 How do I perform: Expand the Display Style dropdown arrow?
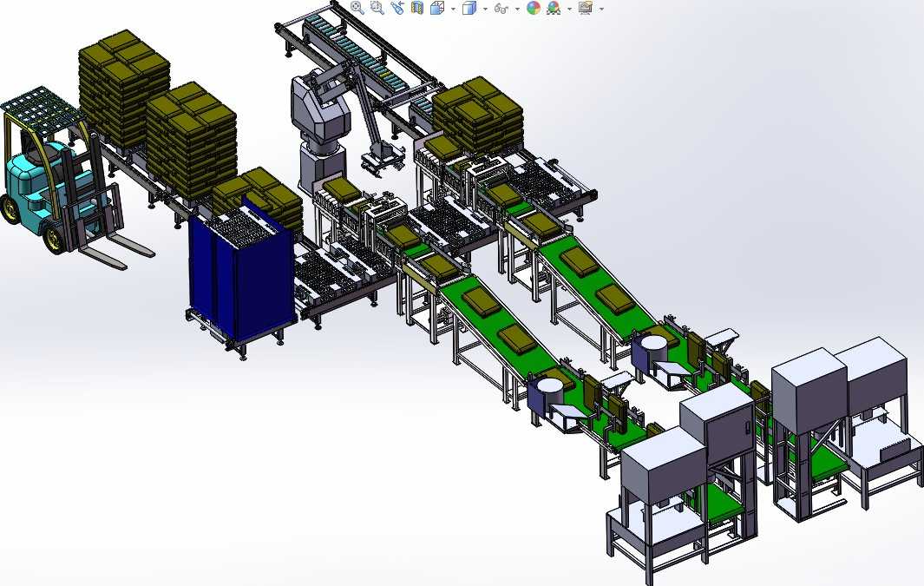click(485, 9)
